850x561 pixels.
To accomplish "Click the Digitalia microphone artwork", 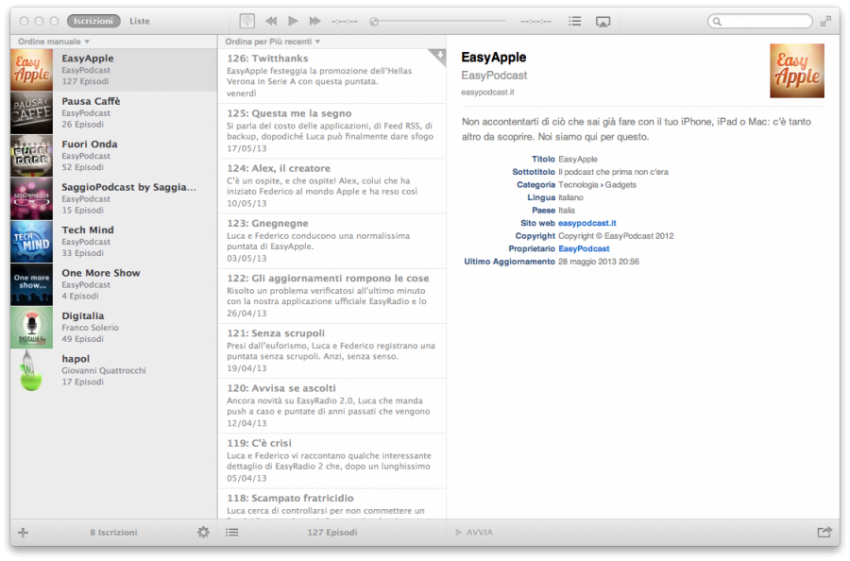I will click(31, 327).
